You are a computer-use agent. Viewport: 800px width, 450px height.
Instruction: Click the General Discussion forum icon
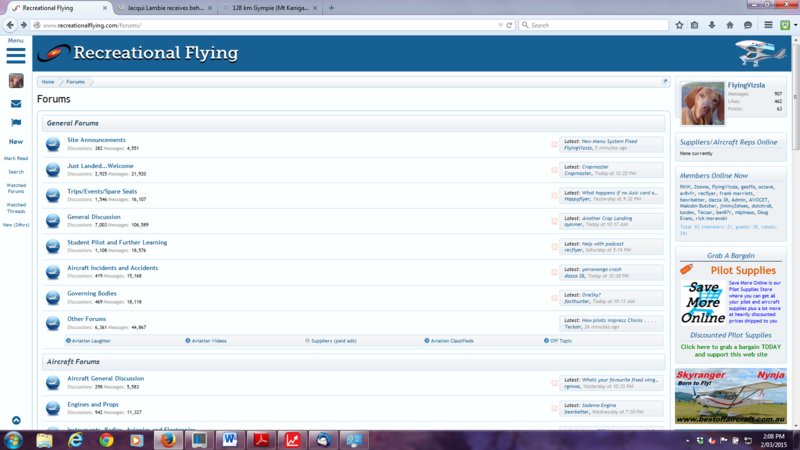point(53,220)
